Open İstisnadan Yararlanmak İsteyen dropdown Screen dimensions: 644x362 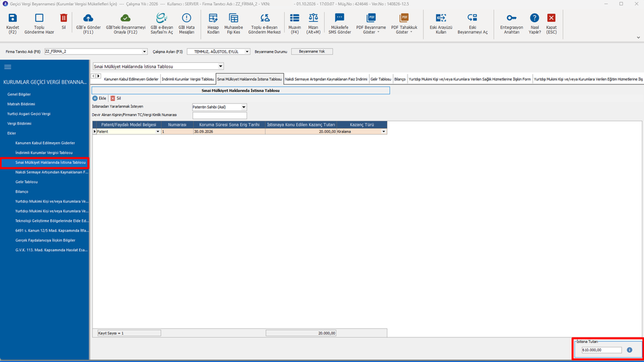coord(243,107)
